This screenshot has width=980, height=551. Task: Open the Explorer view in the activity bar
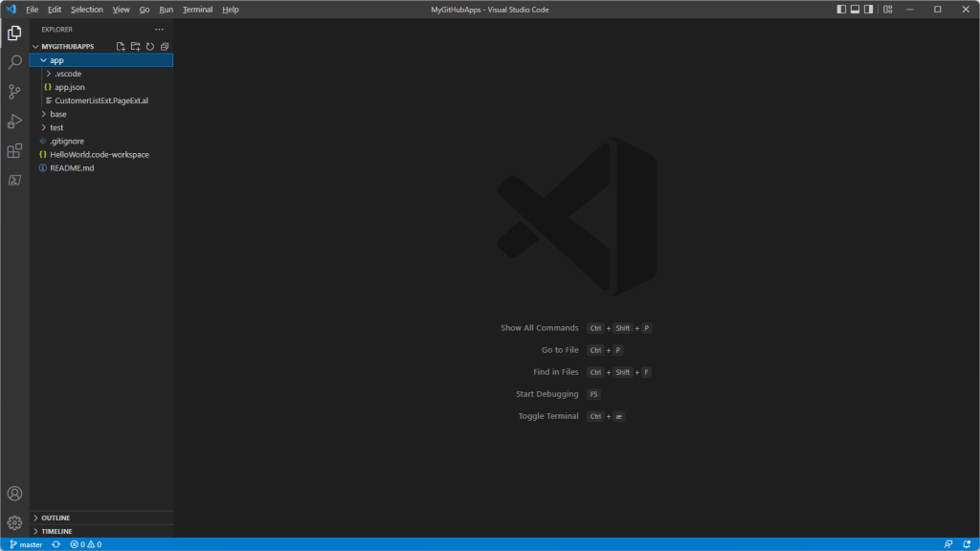click(x=14, y=33)
